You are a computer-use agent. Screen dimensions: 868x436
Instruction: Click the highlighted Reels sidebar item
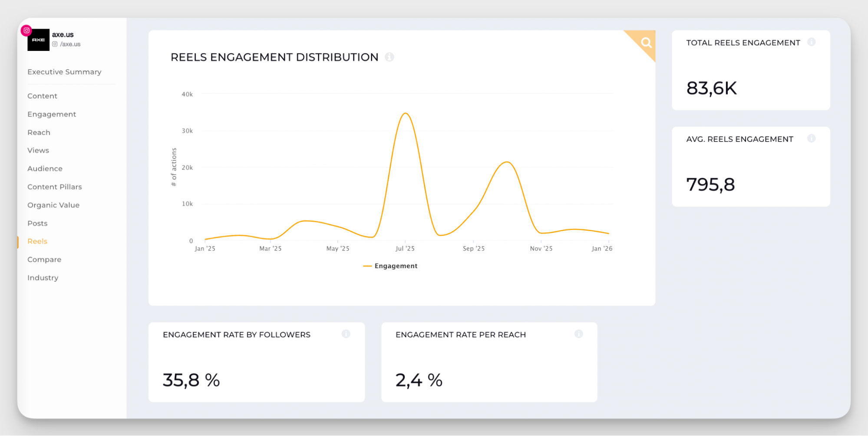tap(37, 241)
